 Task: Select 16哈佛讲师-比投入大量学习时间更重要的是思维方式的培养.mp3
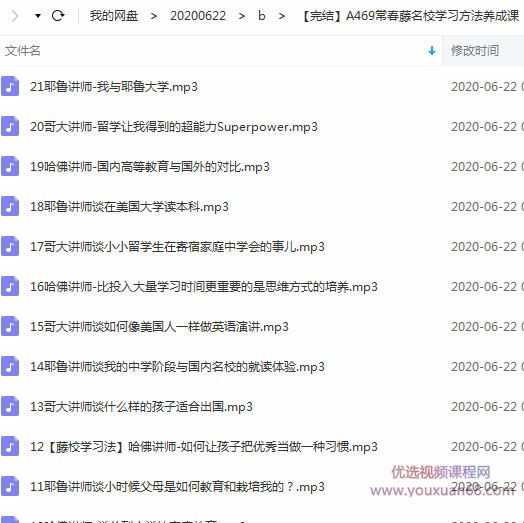tap(204, 287)
